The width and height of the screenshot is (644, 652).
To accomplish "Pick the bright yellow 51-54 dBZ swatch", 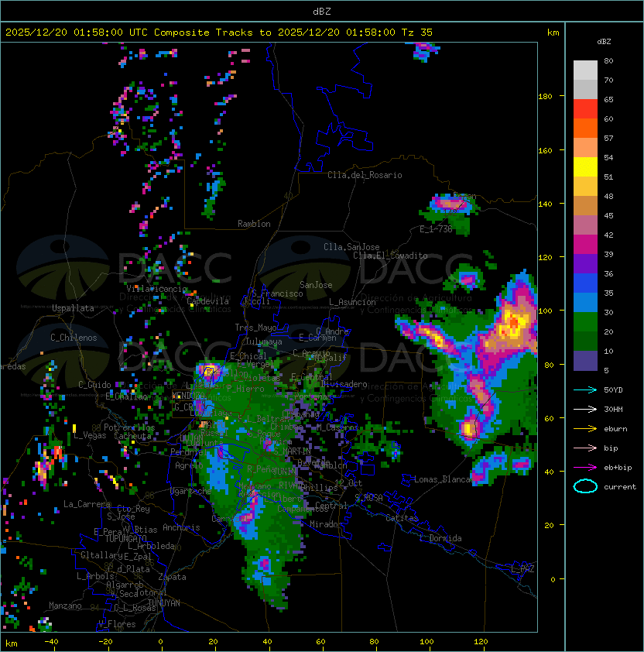I will pyautogui.click(x=585, y=167).
